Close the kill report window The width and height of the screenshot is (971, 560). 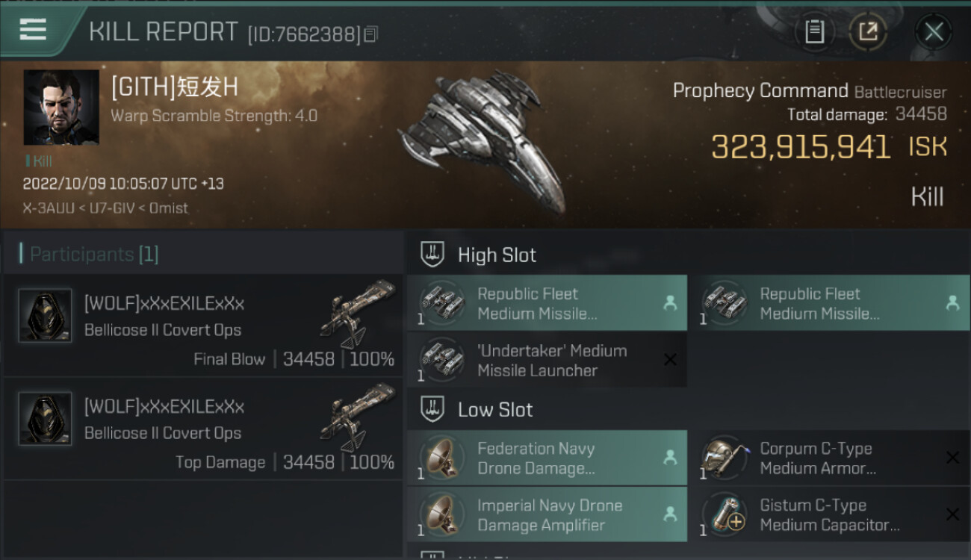pyautogui.click(x=933, y=31)
